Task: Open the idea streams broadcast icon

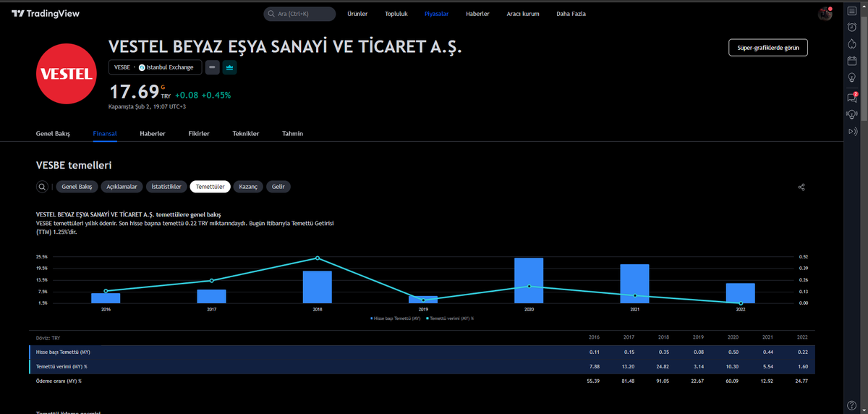Action: point(852,114)
